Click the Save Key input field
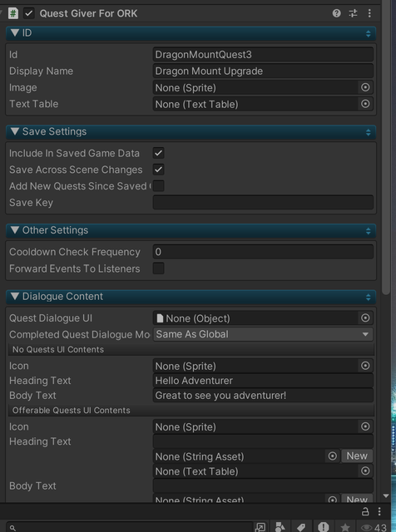The image size is (396, 532). pyautogui.click(x=263, y=203)
